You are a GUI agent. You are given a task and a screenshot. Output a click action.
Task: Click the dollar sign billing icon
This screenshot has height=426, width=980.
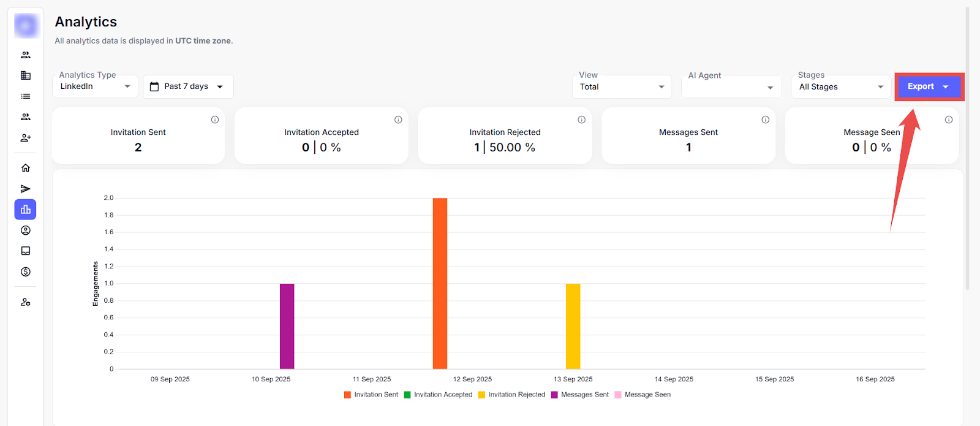[26, 272]
